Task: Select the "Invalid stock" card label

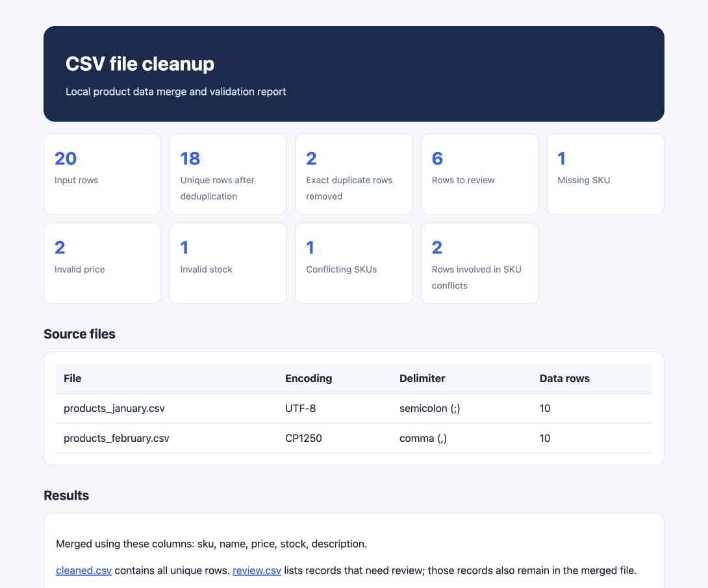Action: coord(206,270)
